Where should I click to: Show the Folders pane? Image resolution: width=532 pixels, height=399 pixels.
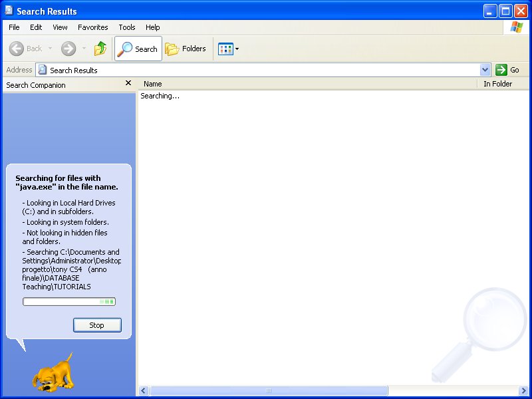[x=186, y=49]
